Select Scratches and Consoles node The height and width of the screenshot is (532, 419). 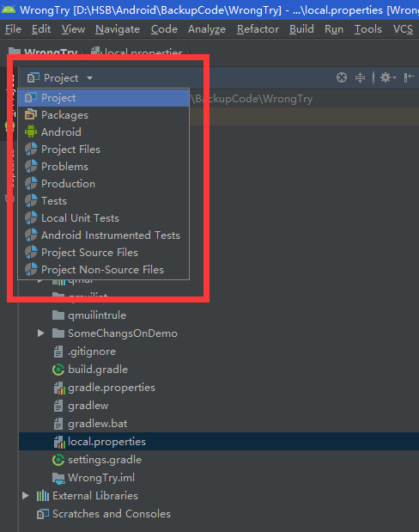click(112, 514)
